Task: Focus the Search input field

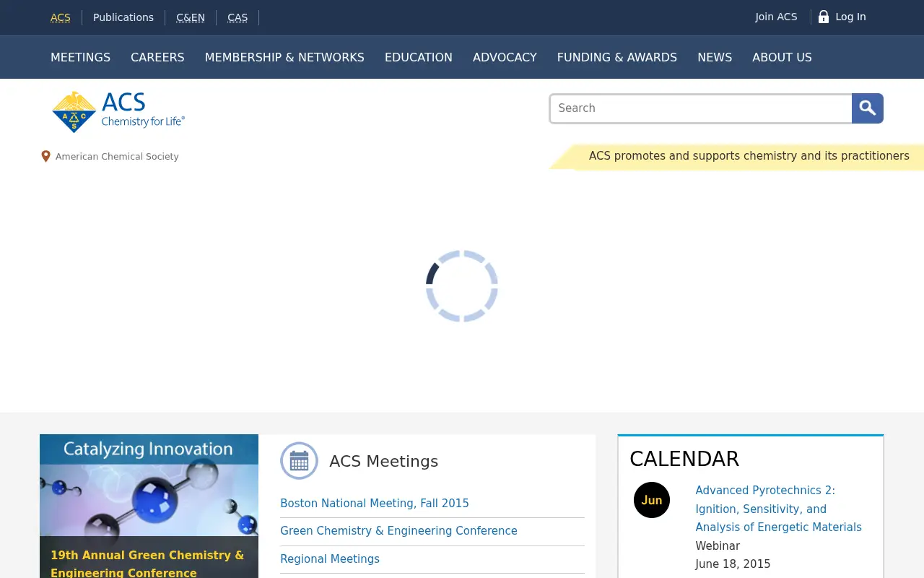Action: (701, 108)
